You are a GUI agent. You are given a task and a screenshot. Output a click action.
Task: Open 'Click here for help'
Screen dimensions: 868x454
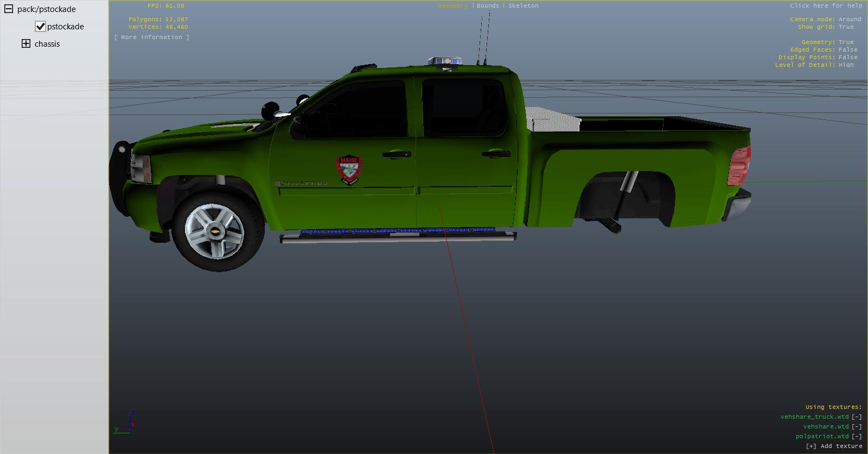[x=826, y=5]
